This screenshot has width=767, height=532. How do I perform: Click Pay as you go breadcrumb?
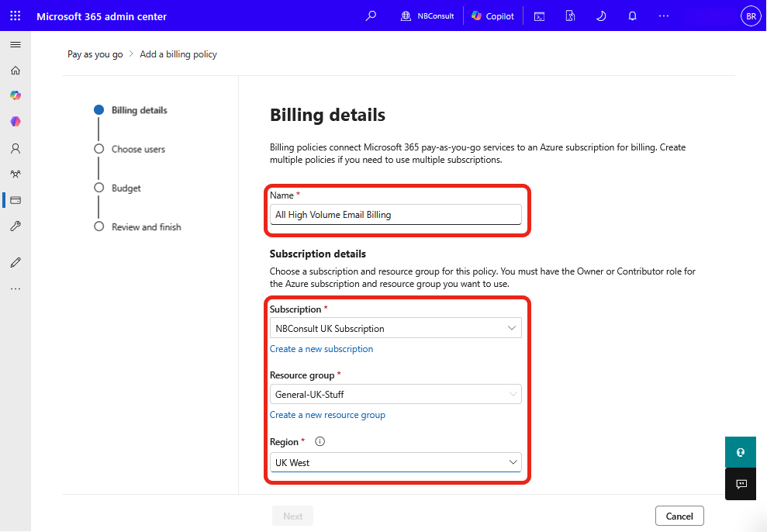pos(95,54)
